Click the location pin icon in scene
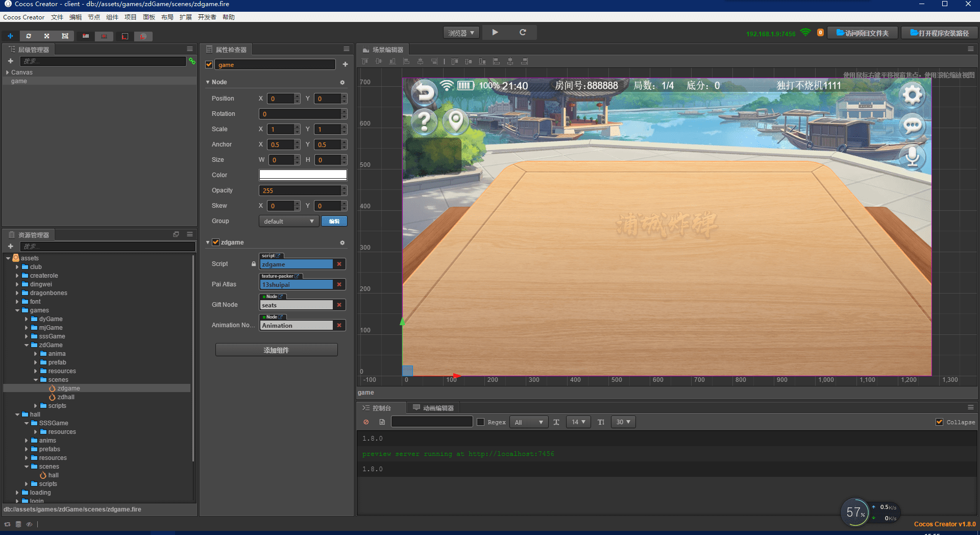 (455, 121)
